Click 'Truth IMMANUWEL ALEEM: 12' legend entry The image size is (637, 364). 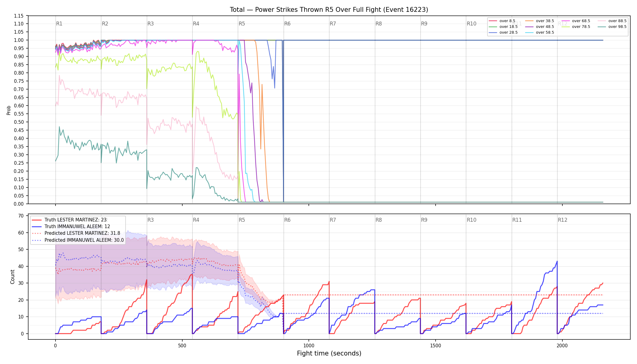point(71,227)
